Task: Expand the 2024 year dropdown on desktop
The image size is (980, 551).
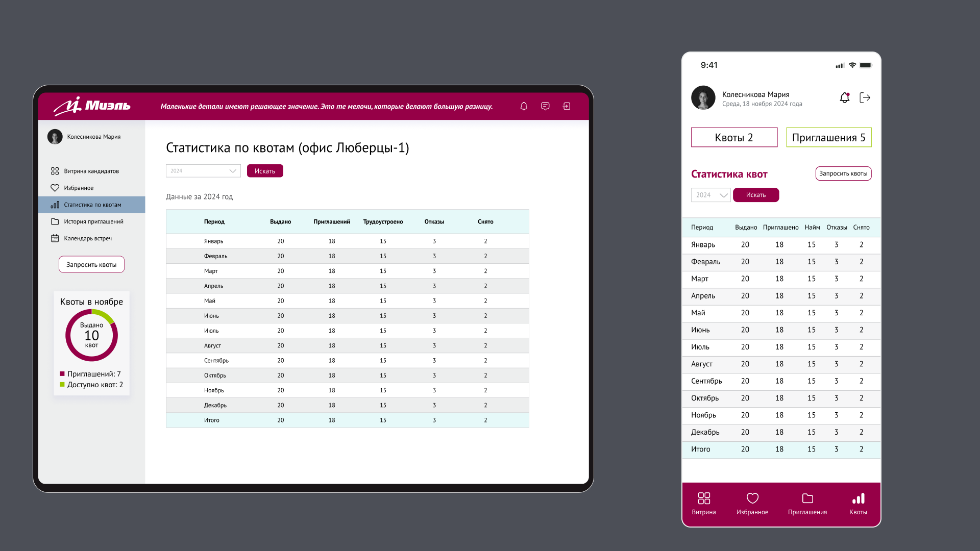Action: tap(203, 171)
